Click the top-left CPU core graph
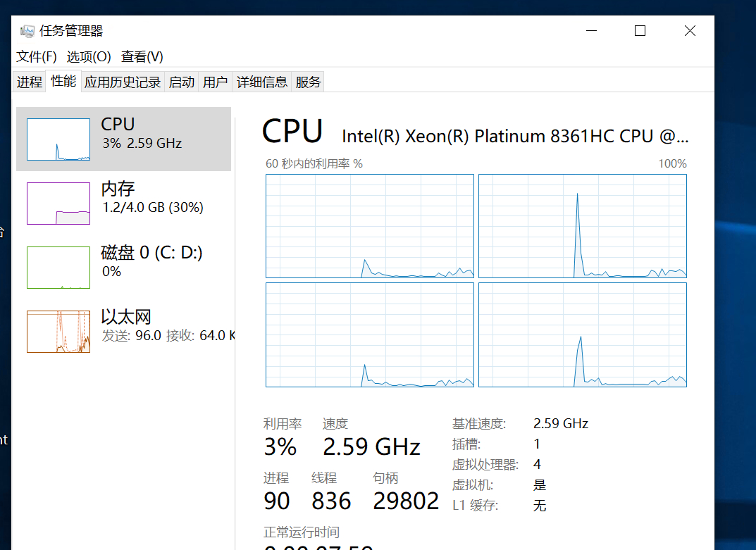 (x=370, y=226)
